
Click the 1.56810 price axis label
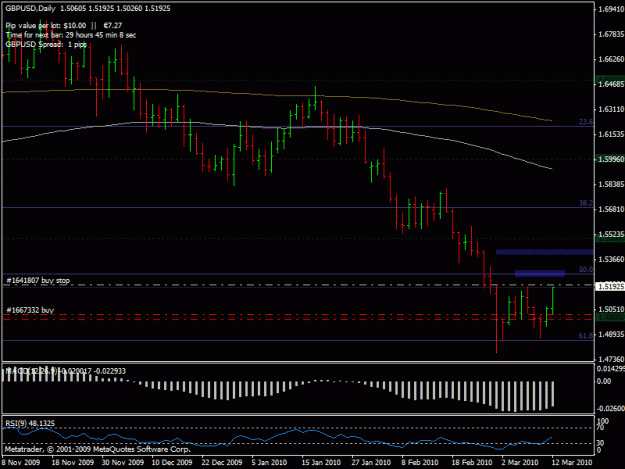[611, 209]
